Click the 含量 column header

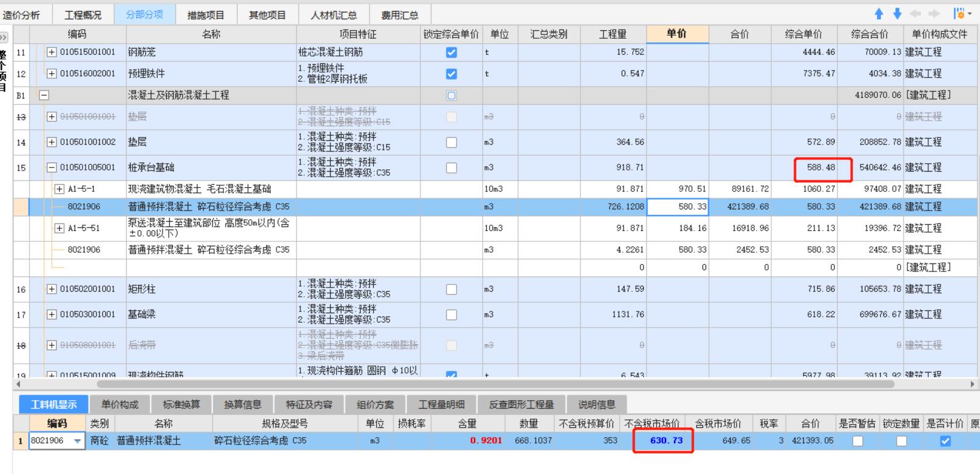click(467, 424)
